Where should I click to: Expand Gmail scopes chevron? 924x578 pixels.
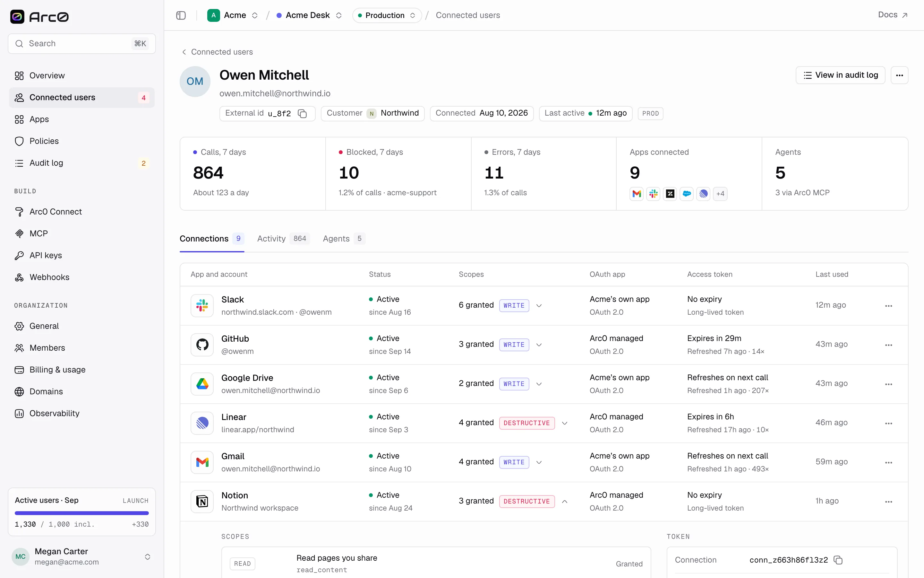[x=539, y=462]
